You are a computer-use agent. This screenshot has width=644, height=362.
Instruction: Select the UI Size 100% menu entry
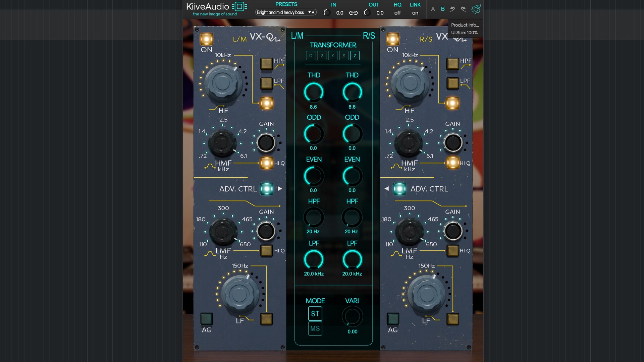(464, 33)
